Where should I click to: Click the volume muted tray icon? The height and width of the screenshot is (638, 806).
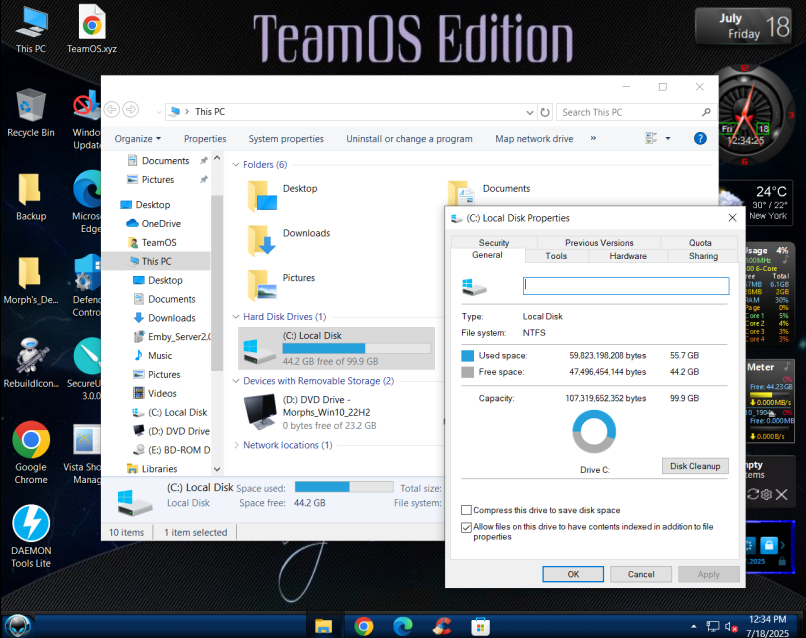tap(731, 626)
